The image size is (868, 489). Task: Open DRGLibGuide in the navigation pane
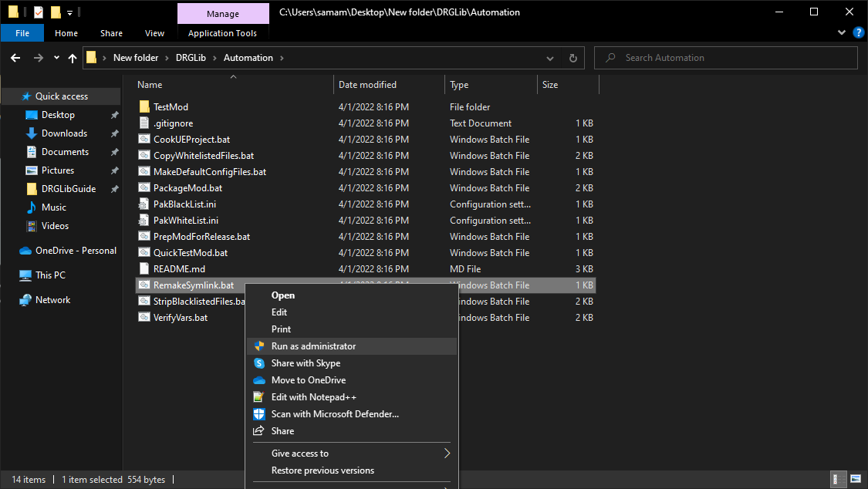tap(69, 189)
